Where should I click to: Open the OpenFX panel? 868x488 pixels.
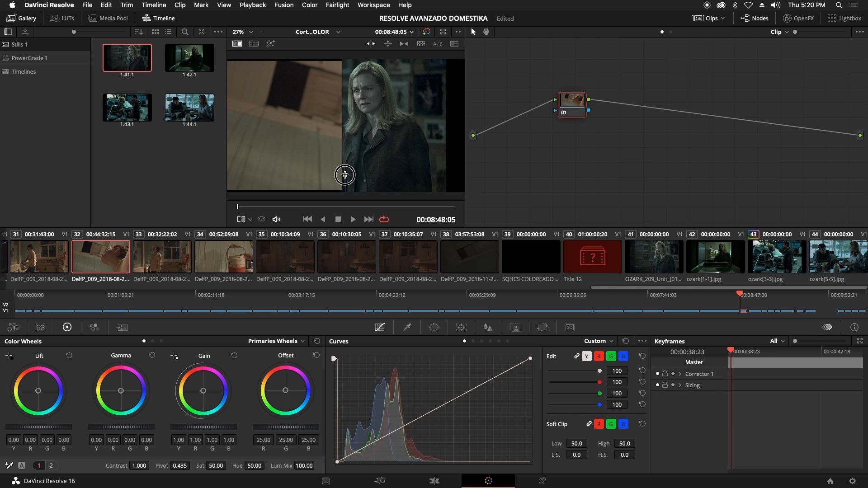click(798, 18)
